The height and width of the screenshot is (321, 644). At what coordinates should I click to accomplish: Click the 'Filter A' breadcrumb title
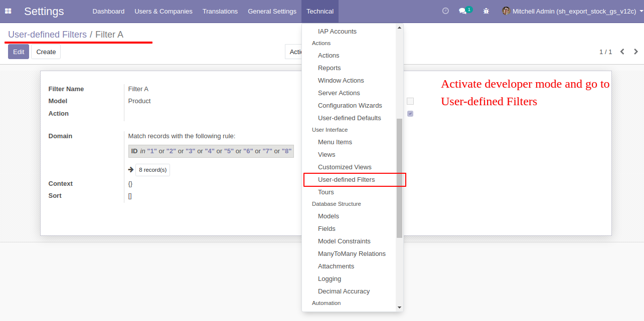[x=109, y=35]
